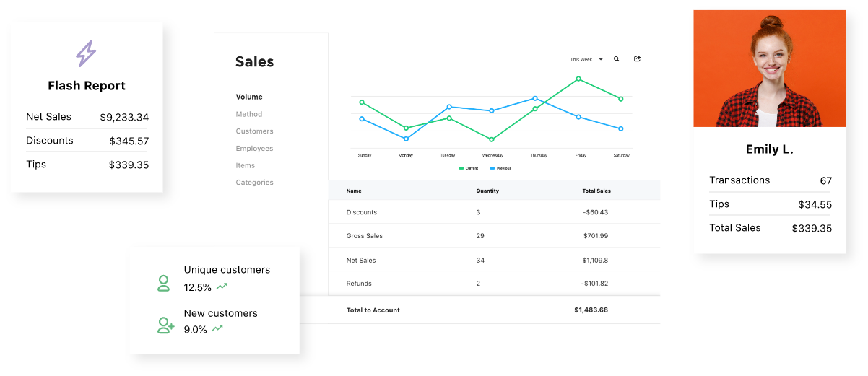
Task: Toggle the Previous series in chart legend
Action: point(500,168)
